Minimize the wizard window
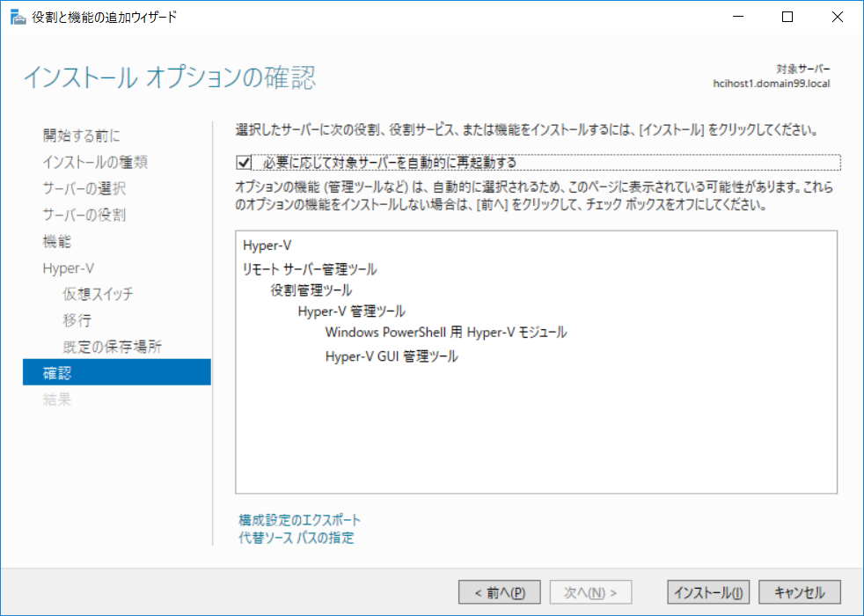The width and height of the screenshot is (864, 616). click(x=738, y=17)
